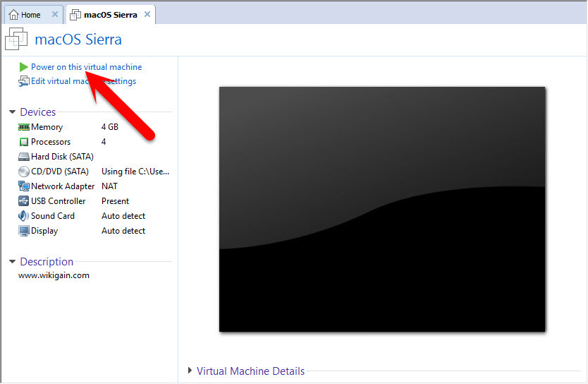Click the USB Controller icon
The height and width of the screenshot is (384, 588).
[24, 200]
